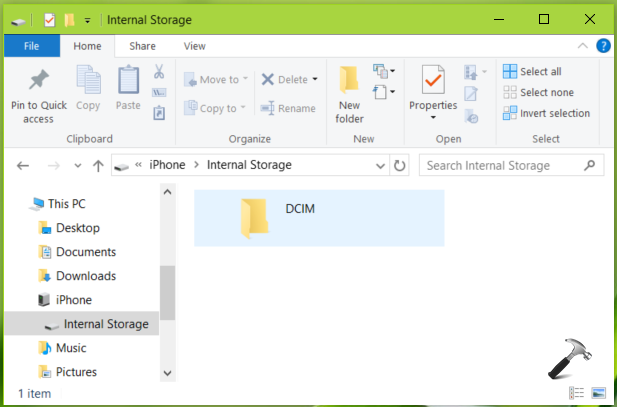Click the Cut scissors icon

coord(159,71)
